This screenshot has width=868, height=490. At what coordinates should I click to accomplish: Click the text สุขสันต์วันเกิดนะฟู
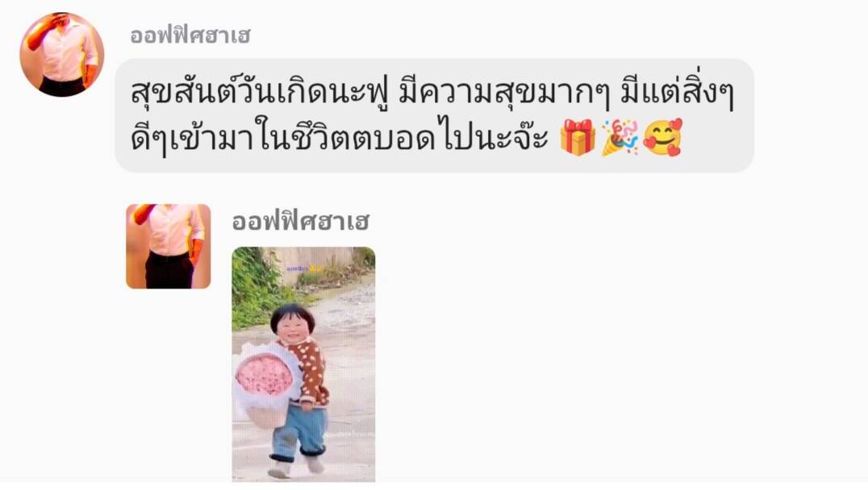point(261,91)
